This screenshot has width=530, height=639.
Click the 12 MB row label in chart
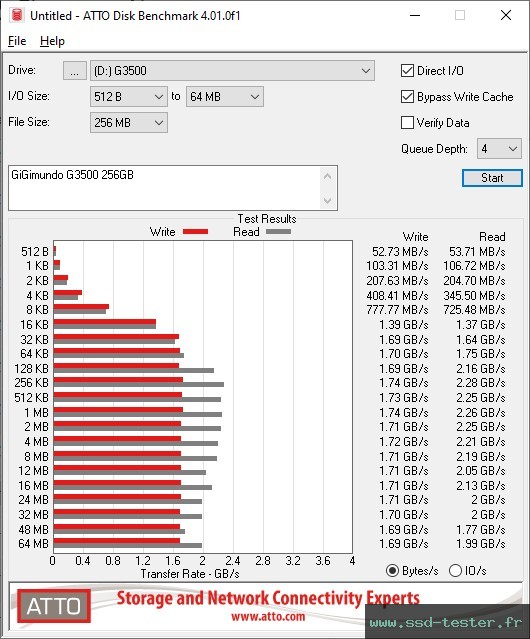[x=33, y=471]
